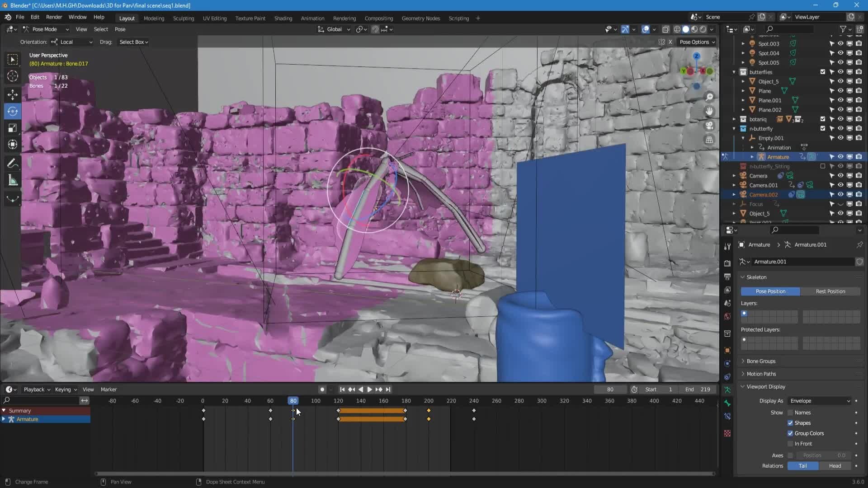The width and height of the screenshot is (868, 488).
Task: Toggle camera view icon in viewport
Action: point(709,126)
